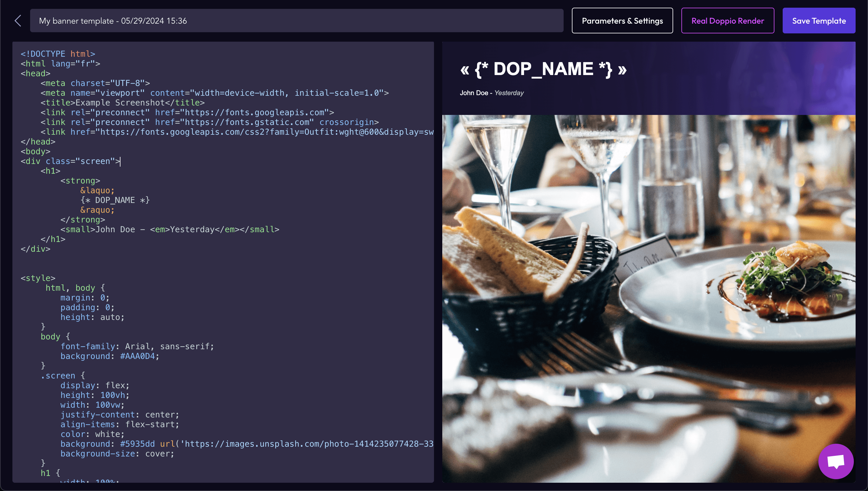Click the 'html, body {' selector line
Image resolution: width=868 pixels, height=491 pixels.
coord(76,288)
